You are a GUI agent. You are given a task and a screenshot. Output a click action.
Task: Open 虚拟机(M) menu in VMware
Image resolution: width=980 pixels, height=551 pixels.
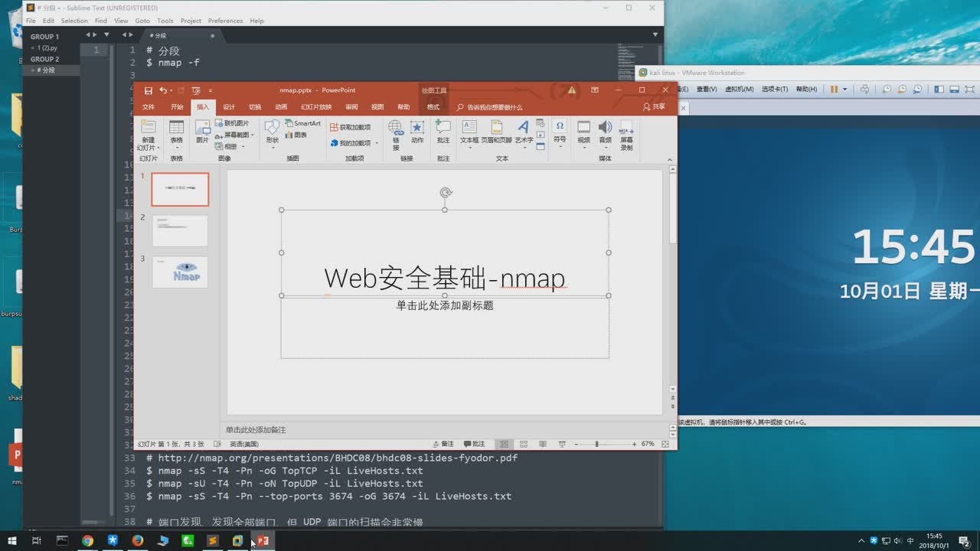coord(740,89)
